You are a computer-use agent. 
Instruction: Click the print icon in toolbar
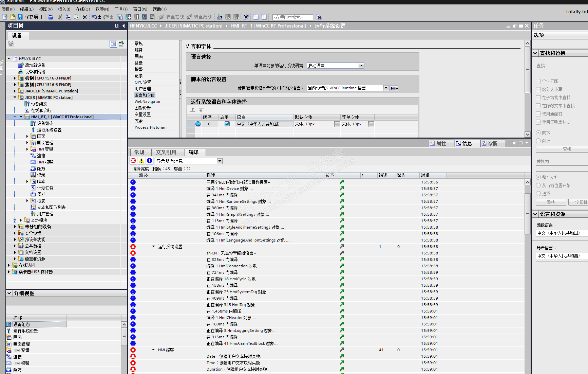click(51, 17)
